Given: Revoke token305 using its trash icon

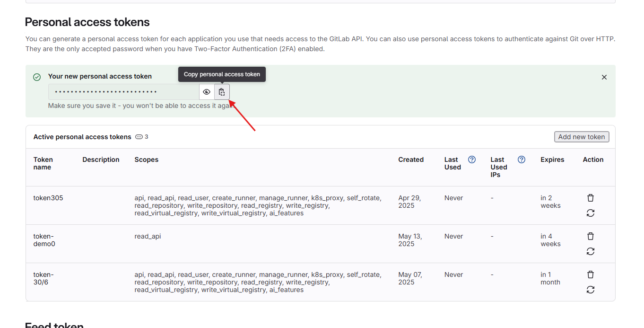Looking at the screenshot, I should (590, 198).
